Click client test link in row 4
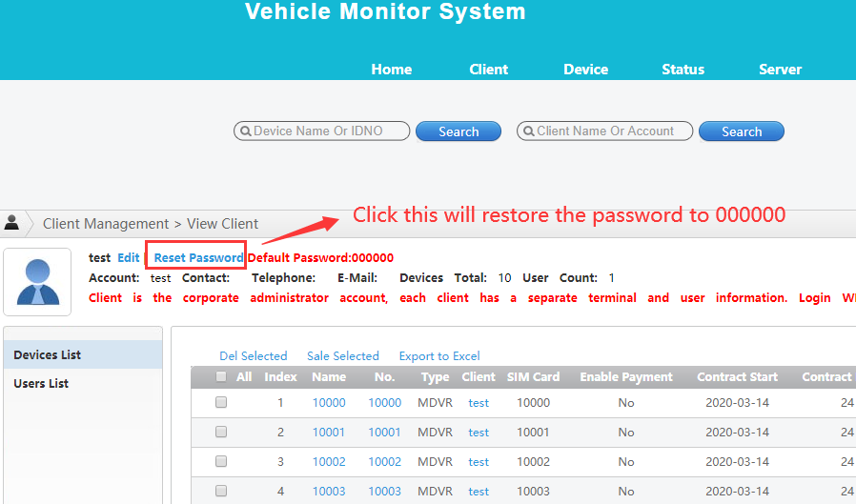Viewport: 856px width, 504px height. [x=479, y=491]
